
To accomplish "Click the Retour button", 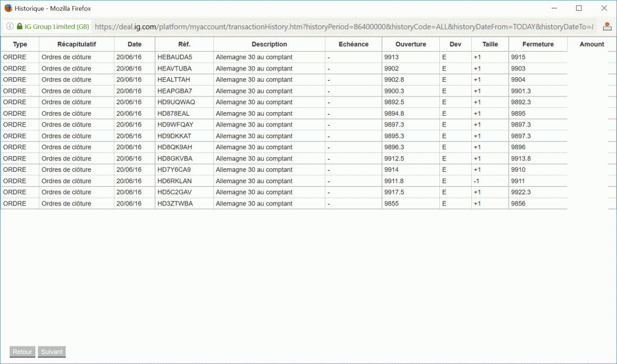I will [x=22, y=352].
